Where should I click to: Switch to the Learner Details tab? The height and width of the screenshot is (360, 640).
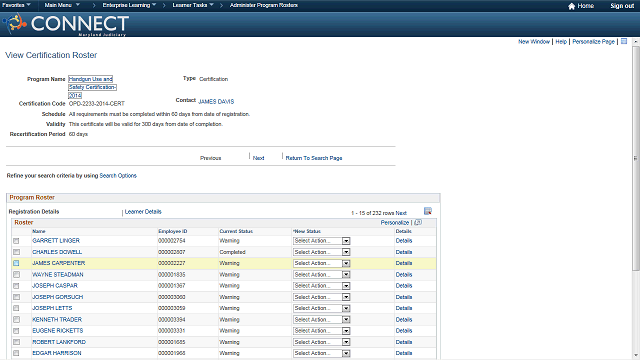click(x=143, y=212)
